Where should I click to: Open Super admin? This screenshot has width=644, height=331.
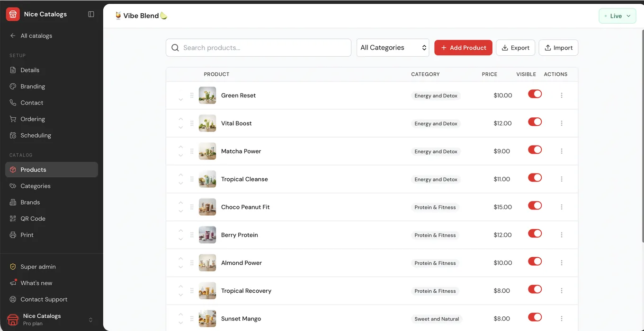(52, 267)
